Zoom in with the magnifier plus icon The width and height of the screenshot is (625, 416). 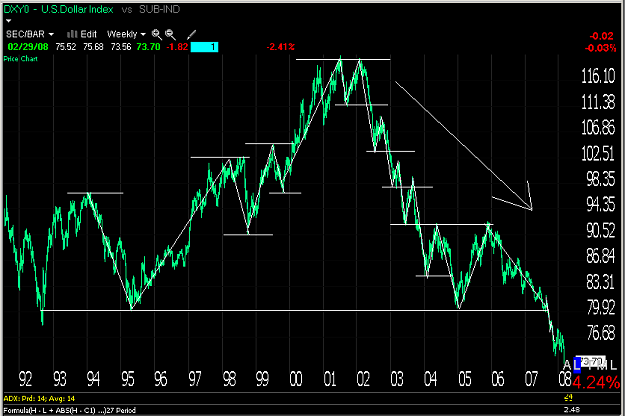(x=157, y=35)
